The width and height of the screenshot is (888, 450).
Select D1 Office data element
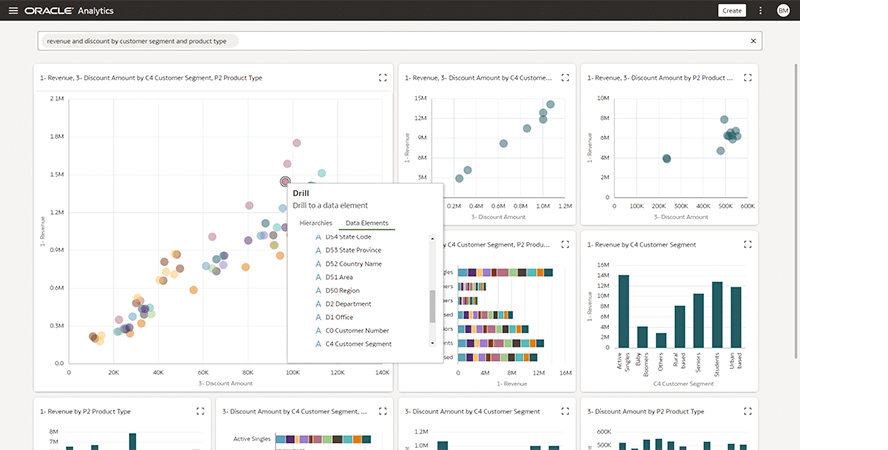pyautogui.click(x=339, y=317)
